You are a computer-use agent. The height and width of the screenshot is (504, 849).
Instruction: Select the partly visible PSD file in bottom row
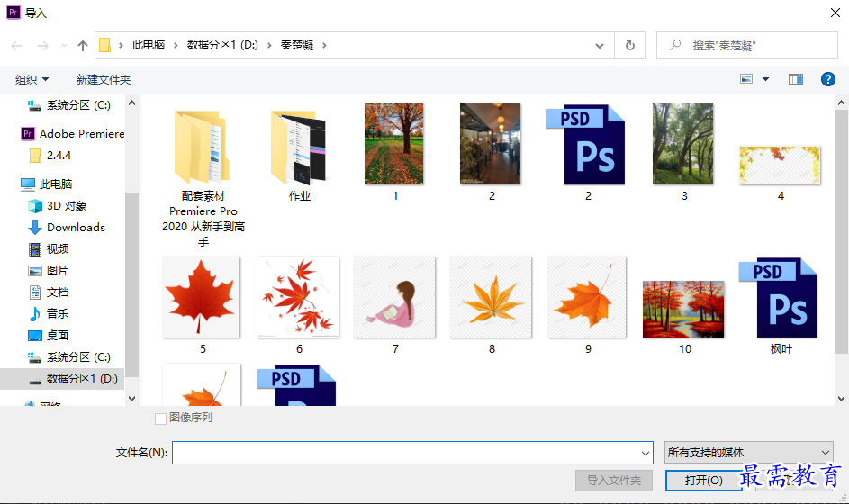click(297, 385)
